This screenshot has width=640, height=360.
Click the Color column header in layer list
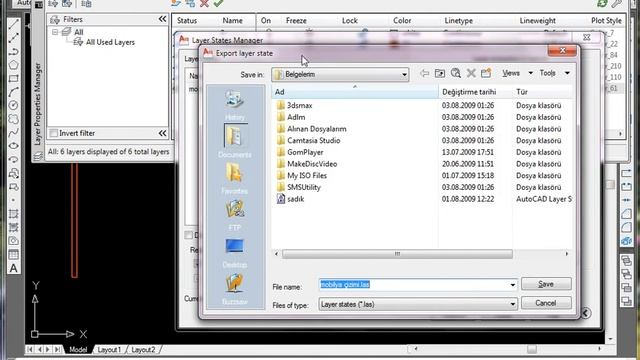[402, 20]
